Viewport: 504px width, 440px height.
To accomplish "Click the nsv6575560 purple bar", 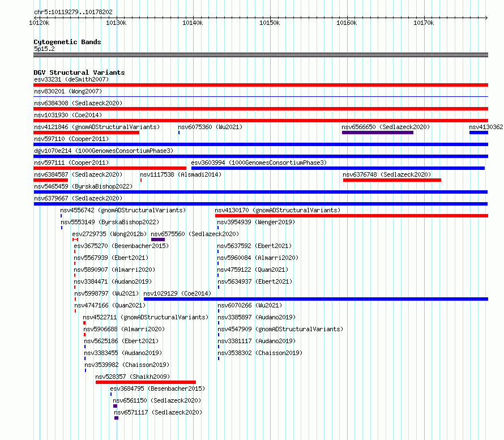I will [x=158, y=240].
